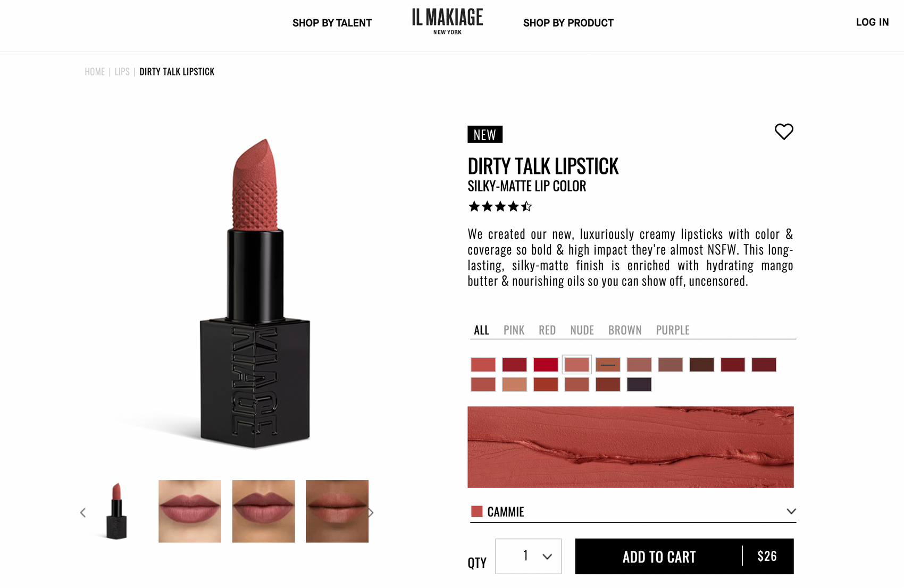The image size is (904, 588).
Task: Choose the dark brown shade swatch
Action: 701,365
